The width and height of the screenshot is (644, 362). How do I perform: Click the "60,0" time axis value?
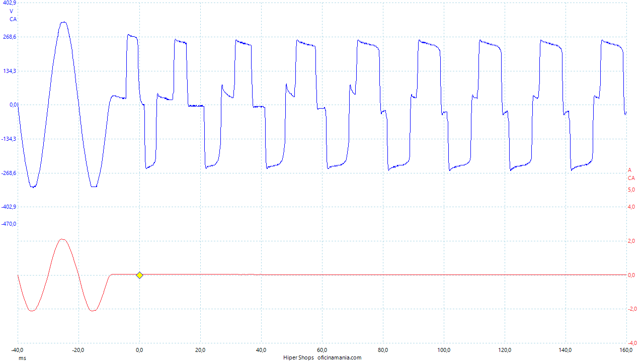click(322, 350)
